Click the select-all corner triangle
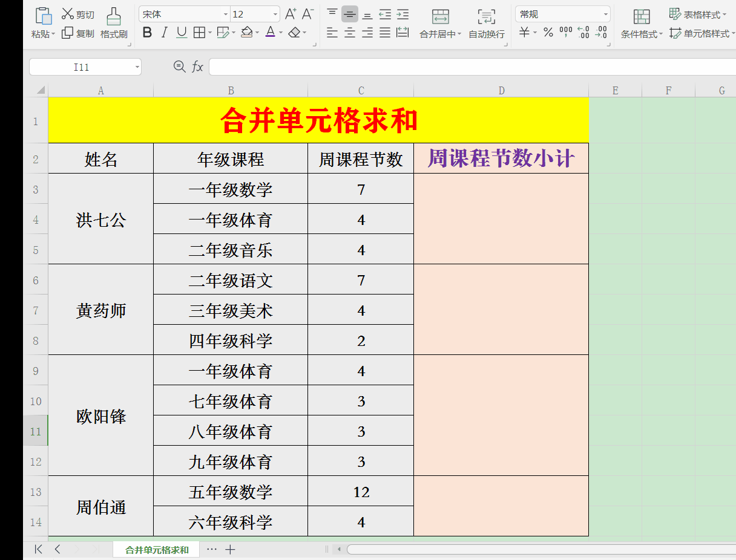 click(40, 90)
